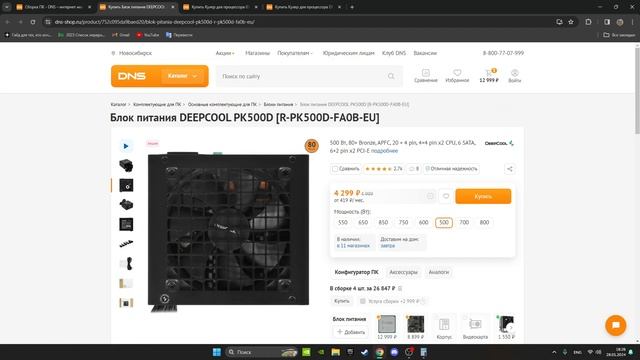640x360 pixels.
Task: Buy the assembly with the small Купить button
Action: click(x=342, y=301)
